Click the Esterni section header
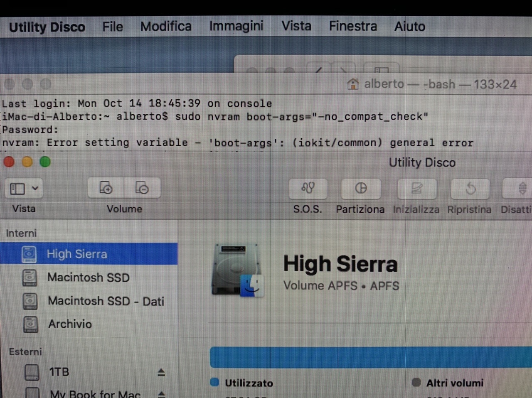Screen dimensions: 532x398 click(25, 352)
